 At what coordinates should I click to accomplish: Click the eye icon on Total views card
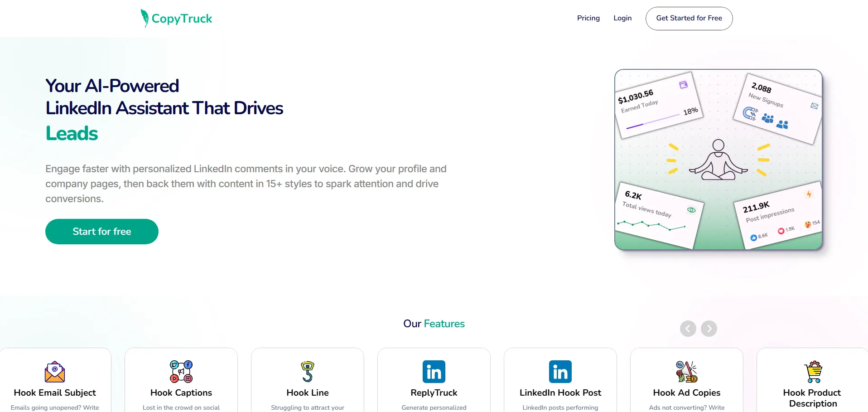(691, 210)
